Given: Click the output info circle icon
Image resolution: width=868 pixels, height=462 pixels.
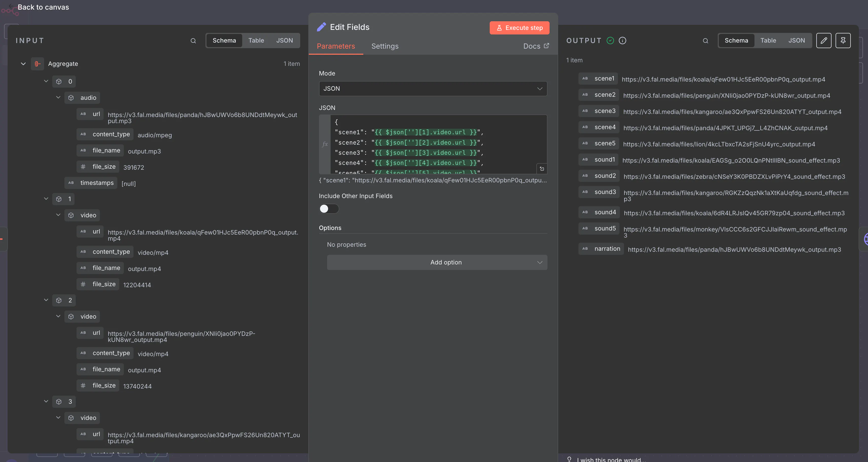Looking at the screenshot, I should [622, 41].
